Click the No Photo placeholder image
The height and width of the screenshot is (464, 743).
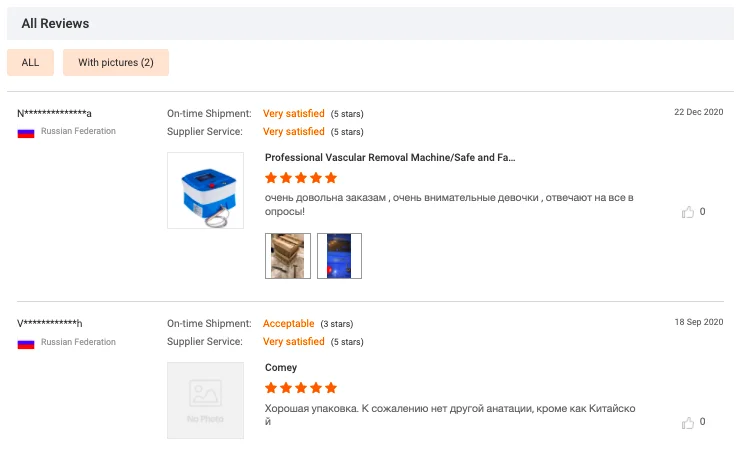click(205, 400)
